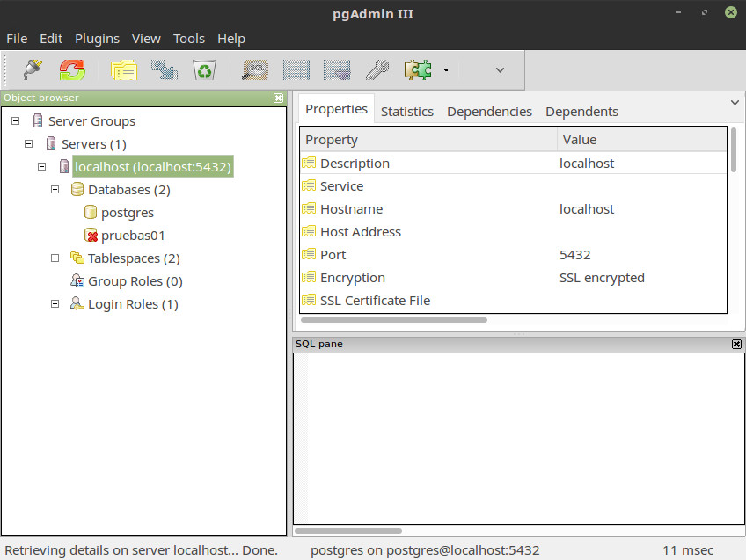746x560 pixels.
Task: Collapse the Servers (1) node
Action: point(28,143)
